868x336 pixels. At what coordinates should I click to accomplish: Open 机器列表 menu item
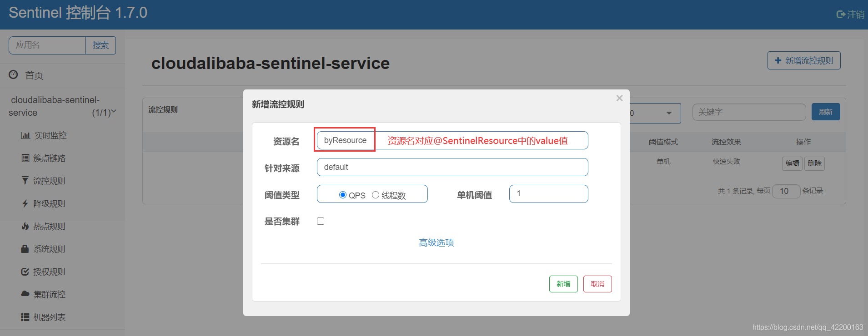(50, 317)
